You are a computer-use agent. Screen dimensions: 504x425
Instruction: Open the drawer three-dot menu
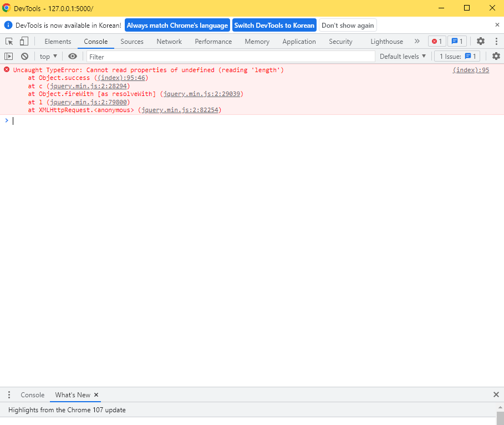9,394
